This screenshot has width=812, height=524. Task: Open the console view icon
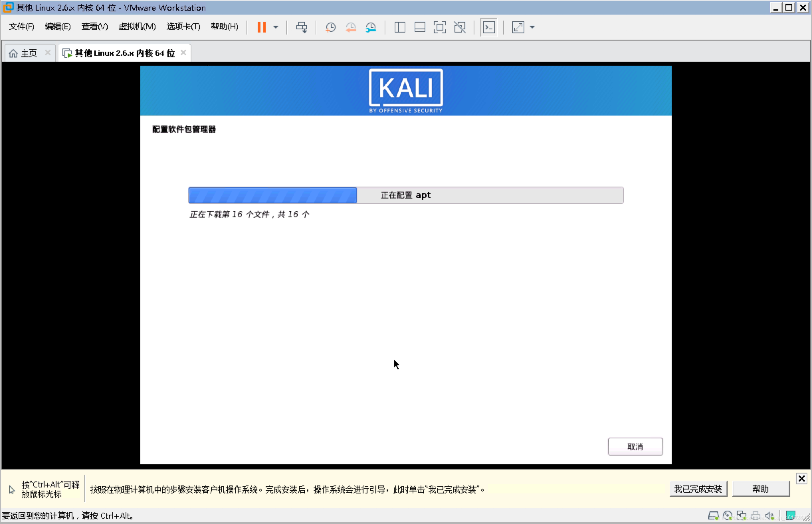[489, 27]
